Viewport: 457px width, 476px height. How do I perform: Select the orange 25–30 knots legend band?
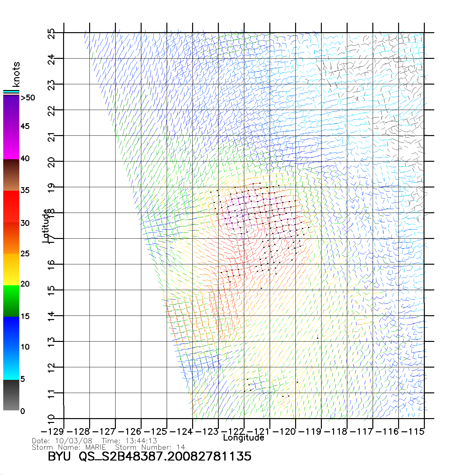11,238
